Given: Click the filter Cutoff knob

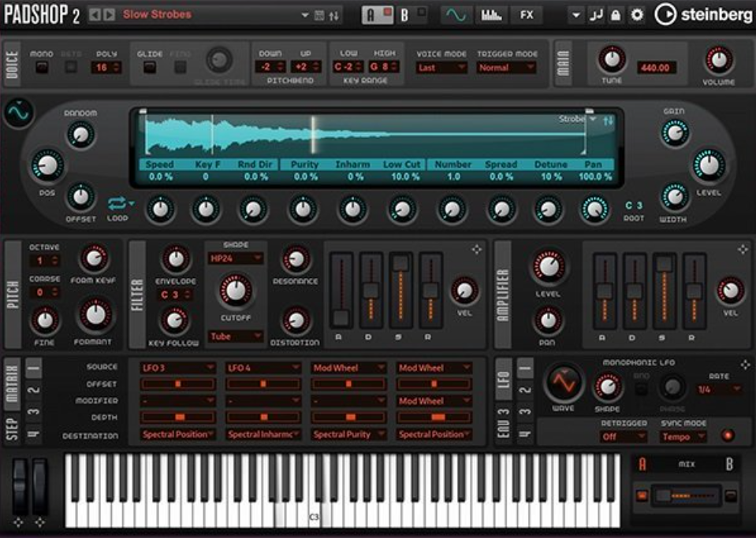Looking at the screenshot, I should [236, 291].
